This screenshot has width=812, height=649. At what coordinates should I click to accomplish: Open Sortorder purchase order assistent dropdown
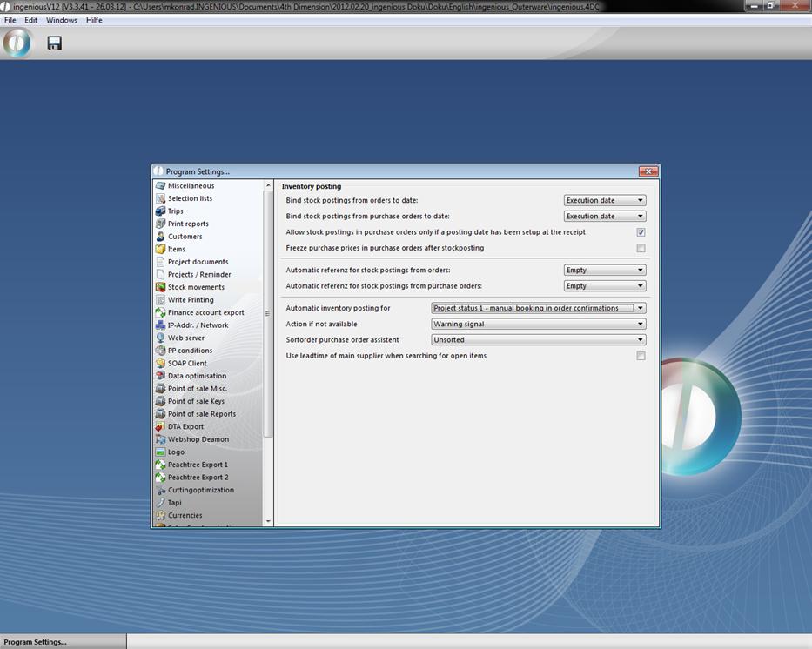[539, 340]
